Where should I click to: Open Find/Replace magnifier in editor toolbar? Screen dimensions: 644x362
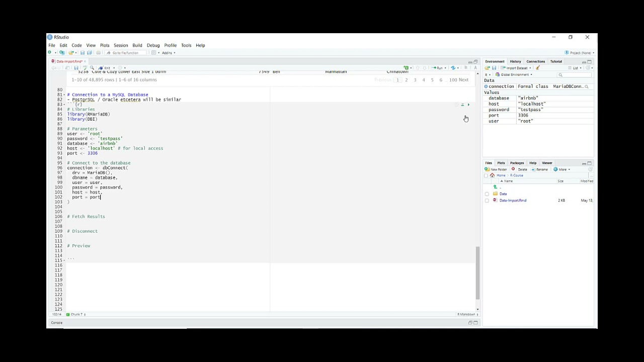[92, 68]
